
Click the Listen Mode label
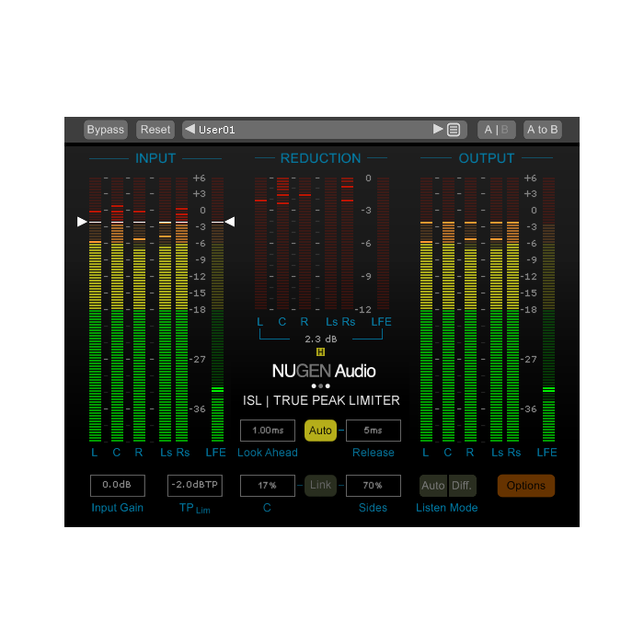coord(447,508)
